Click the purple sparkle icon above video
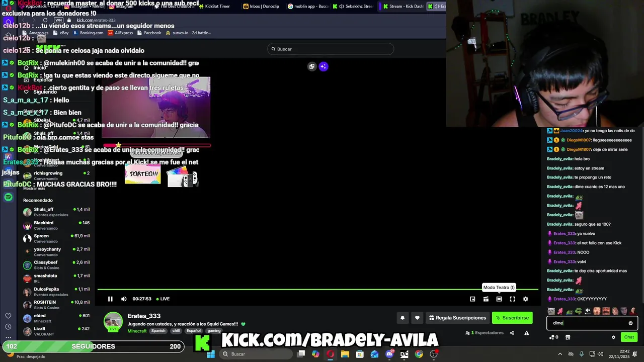The width and height of the screenshot is (644, 362). [x=324, y=66]
